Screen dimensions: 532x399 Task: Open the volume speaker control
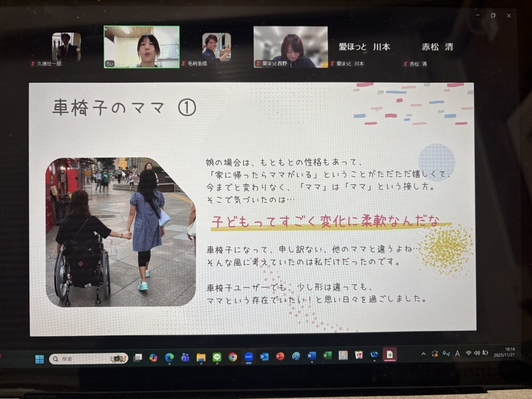(477, 353)
